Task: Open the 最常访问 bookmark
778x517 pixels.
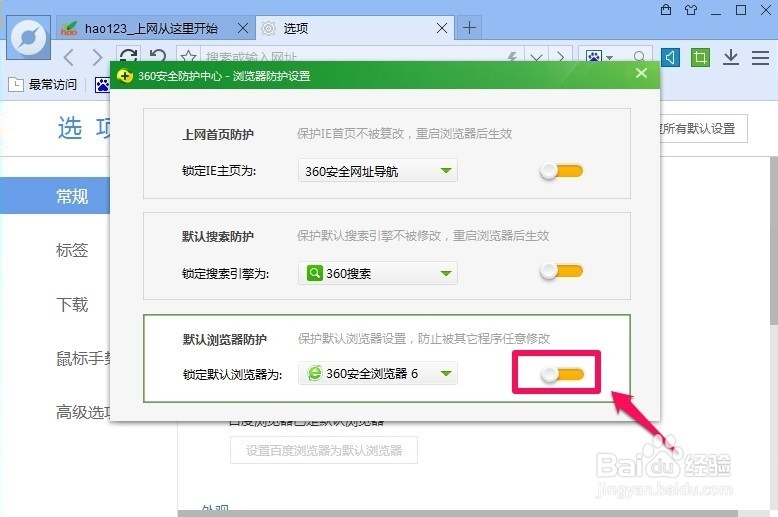Action: coord(44,85)
